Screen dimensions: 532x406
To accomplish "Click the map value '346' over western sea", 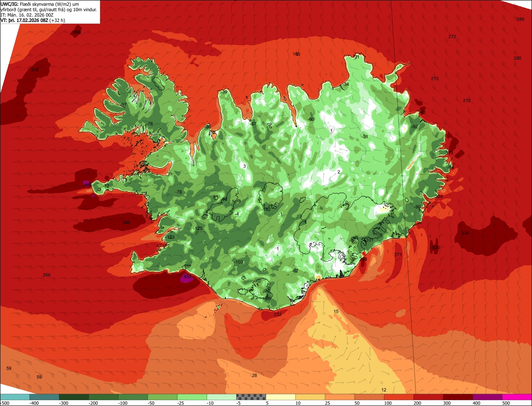I will coord(126,223).
